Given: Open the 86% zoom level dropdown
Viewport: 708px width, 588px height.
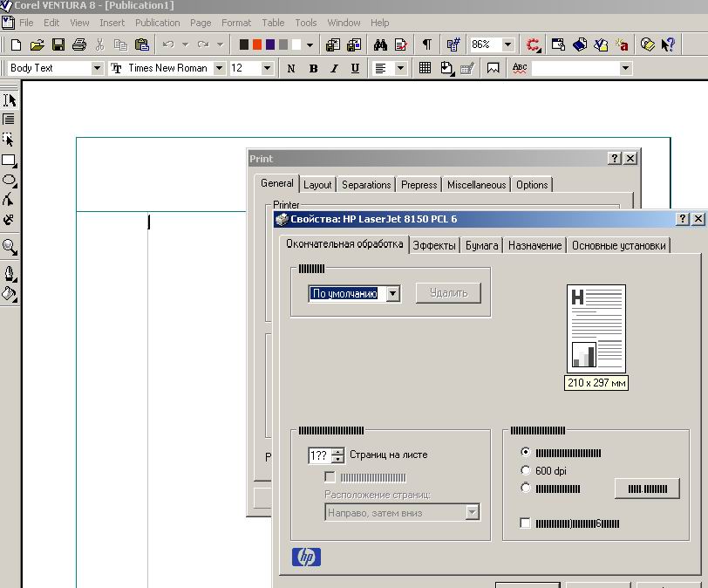Looking at the screenshot, I should tap(508, 44).
